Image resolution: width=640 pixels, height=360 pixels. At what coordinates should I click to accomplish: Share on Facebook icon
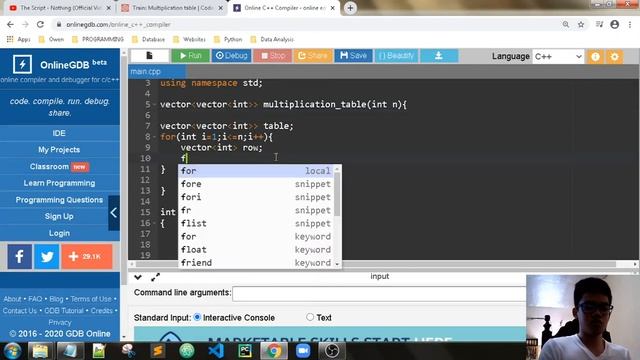pyautogui.click(x=19, y=257)
